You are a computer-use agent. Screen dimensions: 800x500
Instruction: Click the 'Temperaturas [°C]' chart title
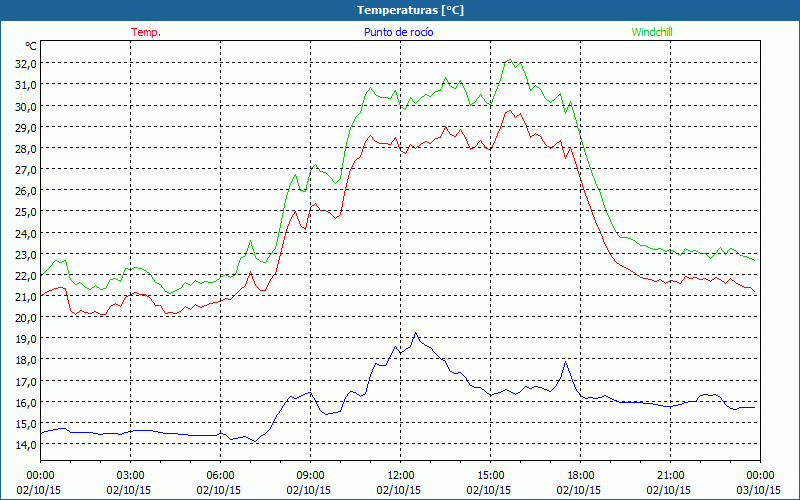pyautogui.click(x=410, y=10)
